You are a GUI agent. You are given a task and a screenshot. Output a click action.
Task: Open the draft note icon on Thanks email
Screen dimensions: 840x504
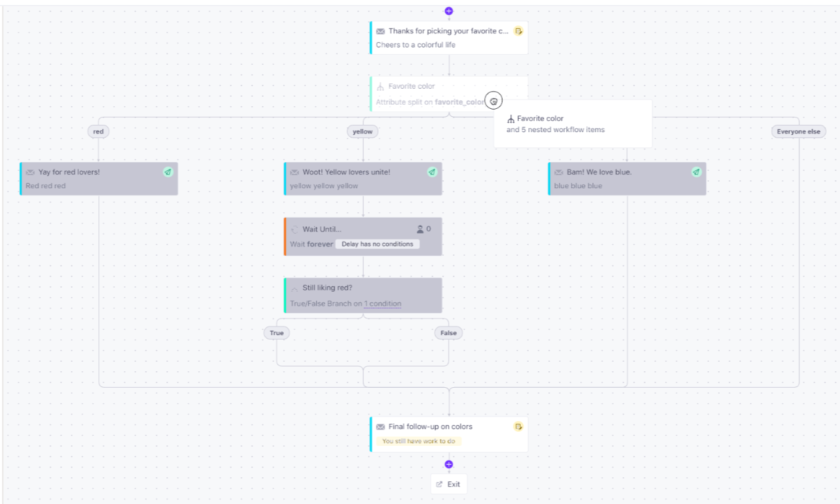518,31
